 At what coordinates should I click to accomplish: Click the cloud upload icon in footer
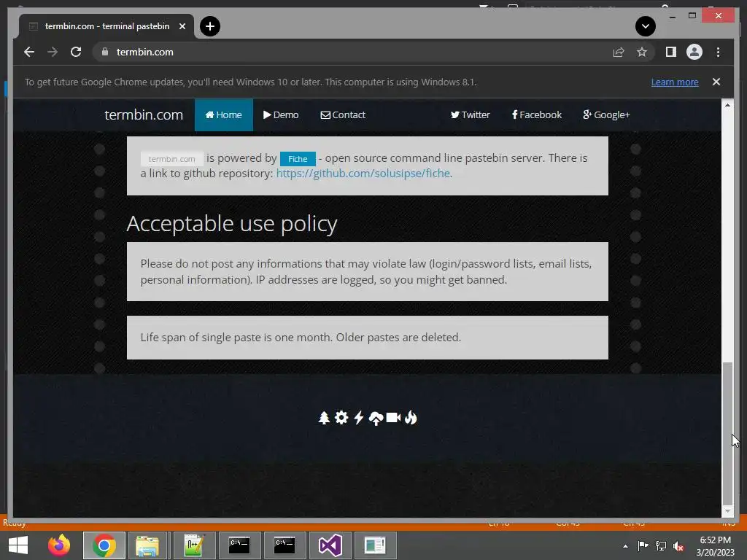point(376,418)
